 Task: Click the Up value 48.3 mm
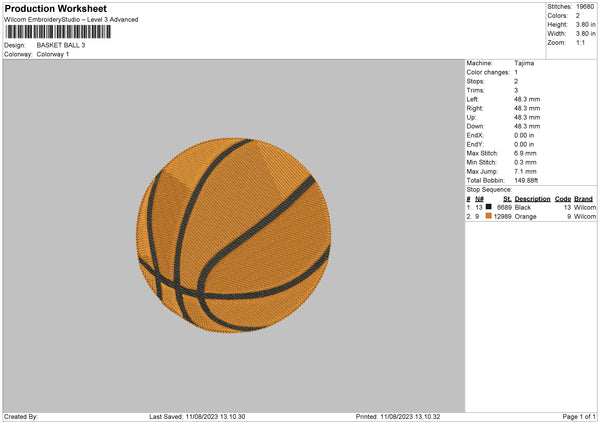pyautogui.click(x=527, y=117)
